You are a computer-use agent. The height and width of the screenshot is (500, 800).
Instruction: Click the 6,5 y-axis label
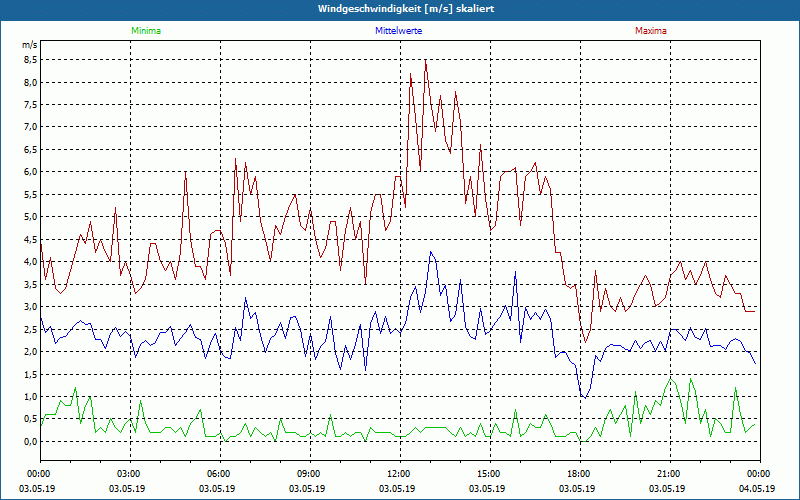pos(31,149)
